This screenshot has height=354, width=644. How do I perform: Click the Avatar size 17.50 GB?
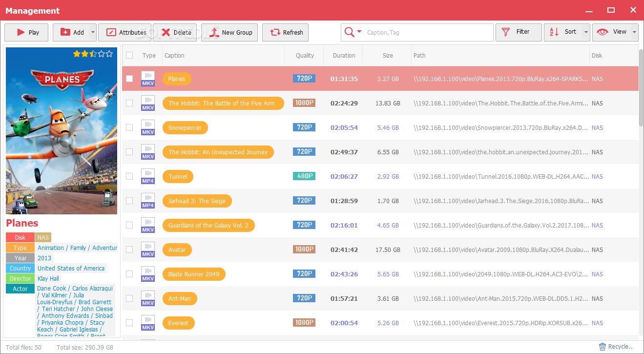[388, 250]
